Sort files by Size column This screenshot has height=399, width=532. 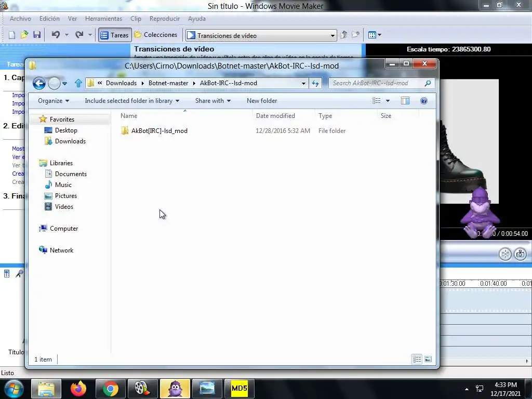tap(397, 116)
